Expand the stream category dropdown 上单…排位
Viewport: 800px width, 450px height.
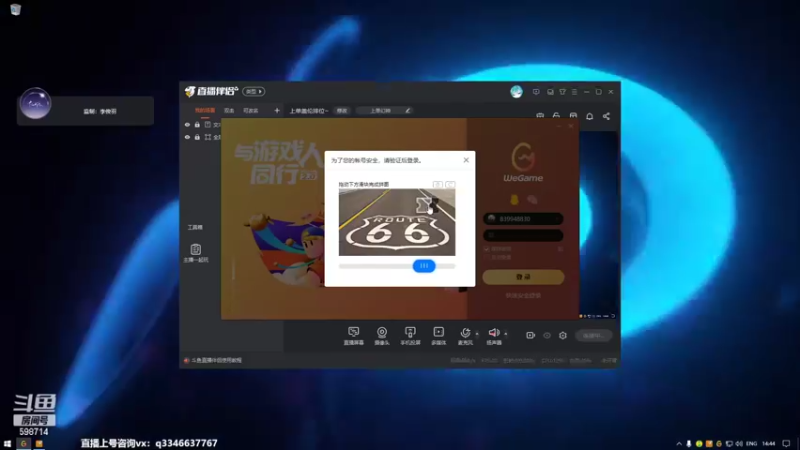click(x=309, y=111)
